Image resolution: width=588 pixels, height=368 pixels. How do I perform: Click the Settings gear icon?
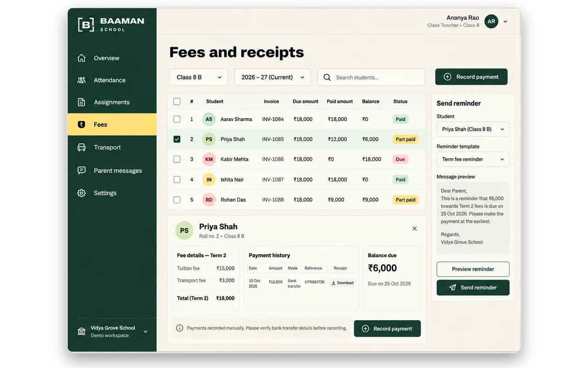82,193
